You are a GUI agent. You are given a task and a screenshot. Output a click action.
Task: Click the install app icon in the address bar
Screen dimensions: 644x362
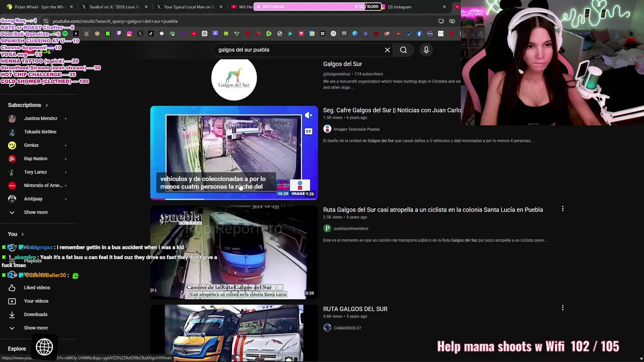pos(441,21)
